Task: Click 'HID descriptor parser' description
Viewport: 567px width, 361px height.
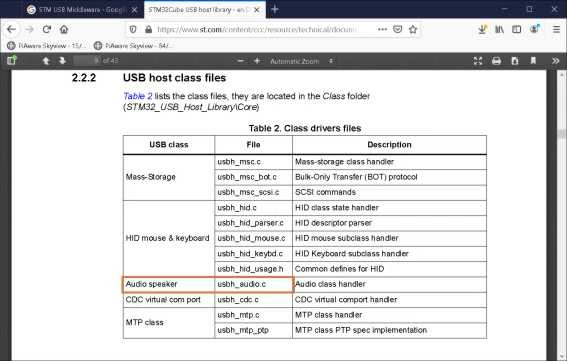Action: point(333,223)
